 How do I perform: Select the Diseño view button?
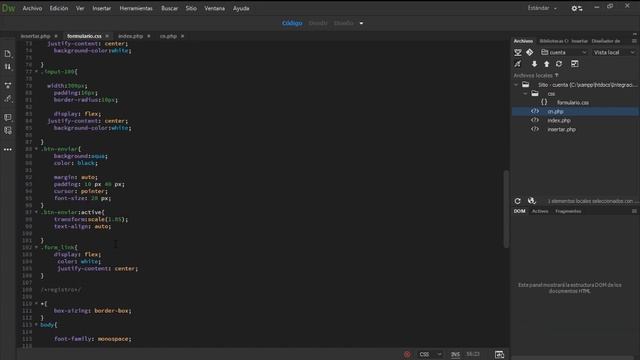[x=344, y=23]
